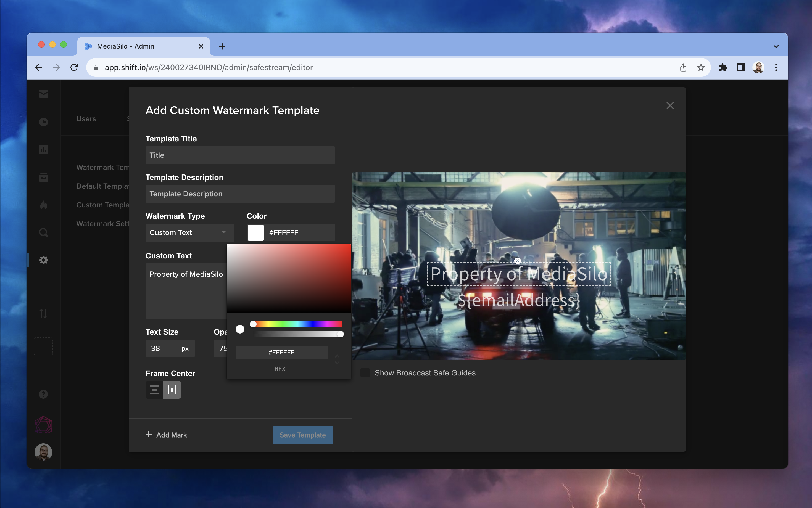
Task: Click the opacity alpha slider in picker
Action: click(297, 334)
